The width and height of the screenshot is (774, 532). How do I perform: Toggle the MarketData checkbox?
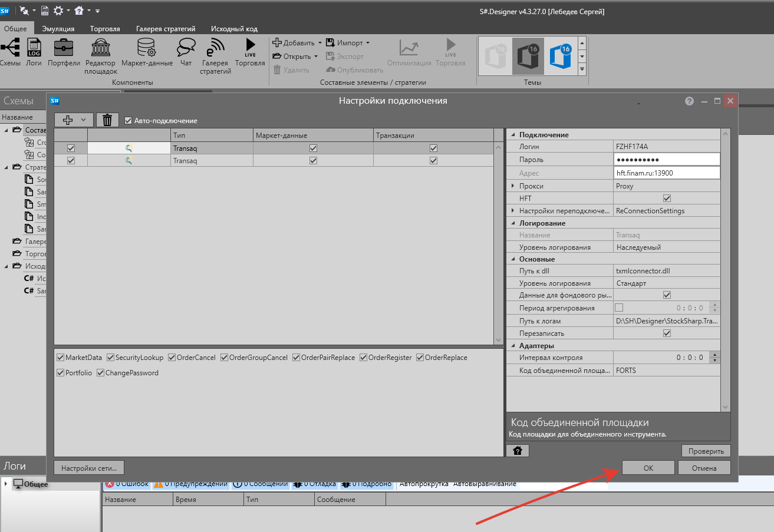click(60, 358)
